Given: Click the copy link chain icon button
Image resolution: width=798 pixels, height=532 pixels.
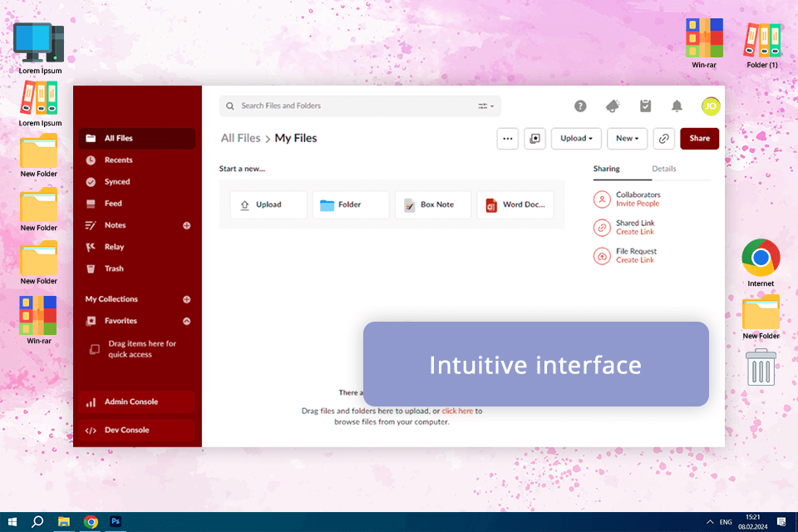Looking at the screenshot, I should [x=663, y=139].
